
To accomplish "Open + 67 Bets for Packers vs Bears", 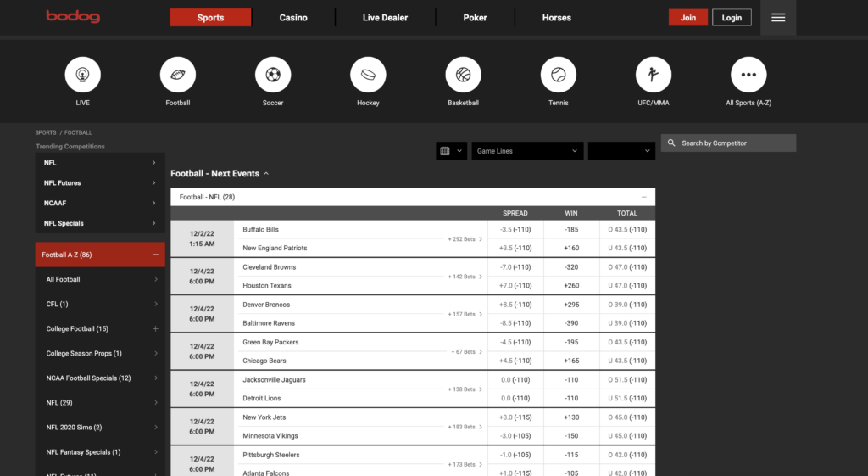I will click(x=467, y=352).
